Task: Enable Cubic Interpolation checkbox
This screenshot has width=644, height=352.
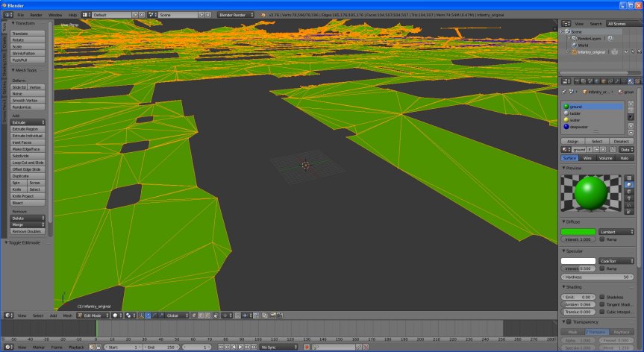Action: pyautogui.click(x=602, y=312)
